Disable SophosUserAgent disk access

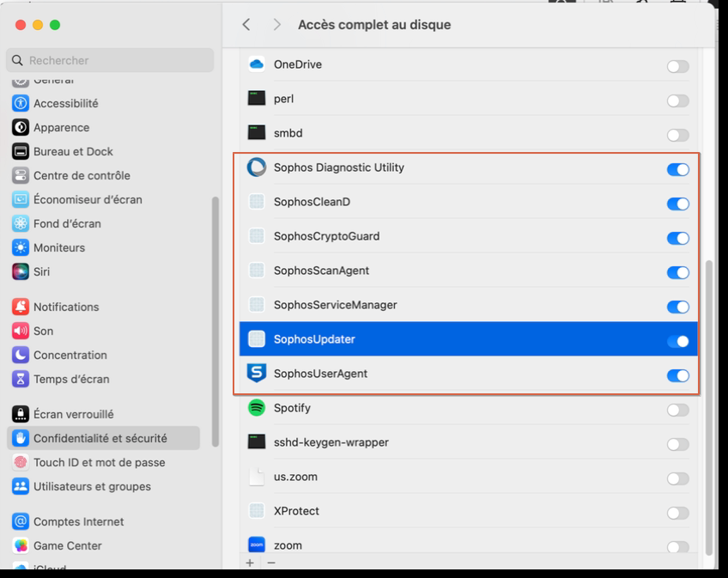pos(678,376)
